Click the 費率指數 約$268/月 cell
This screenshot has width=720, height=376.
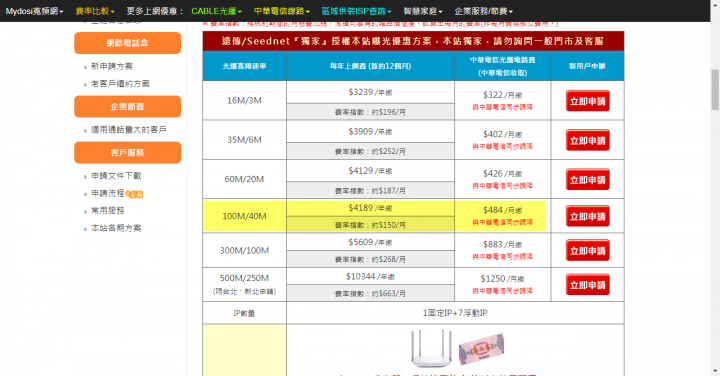point(370,259)
